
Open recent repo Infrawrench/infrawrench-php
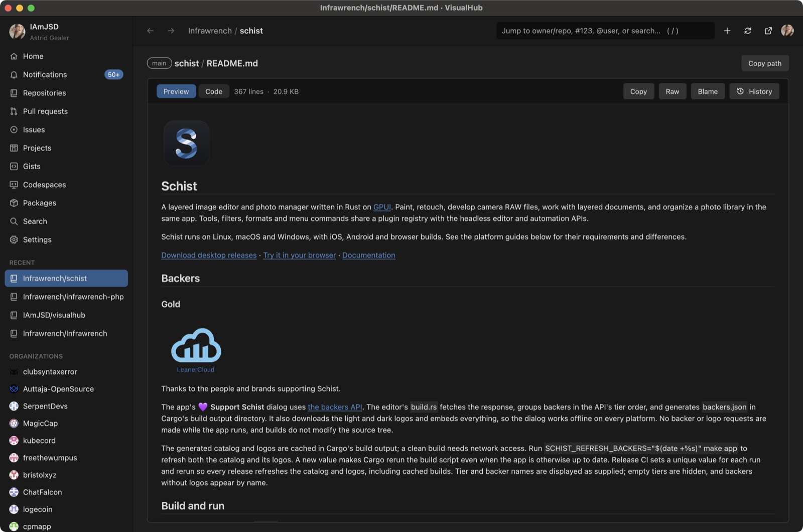pos(66,297)
